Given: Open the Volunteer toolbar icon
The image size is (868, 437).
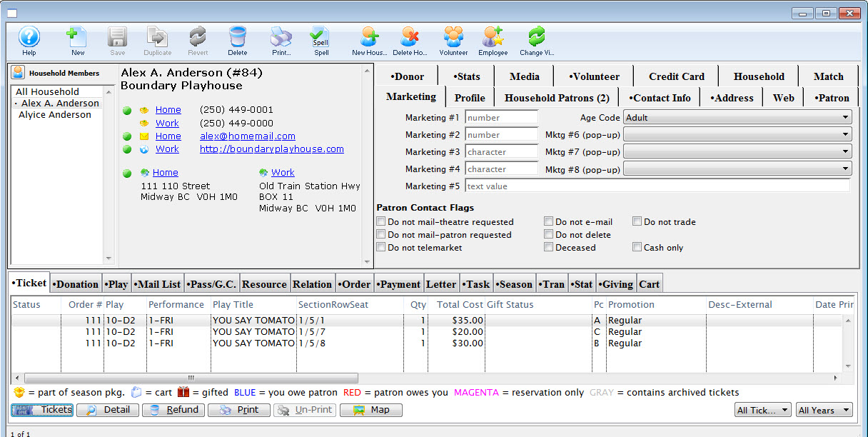Looking at the screenshot, I should 453,38.
